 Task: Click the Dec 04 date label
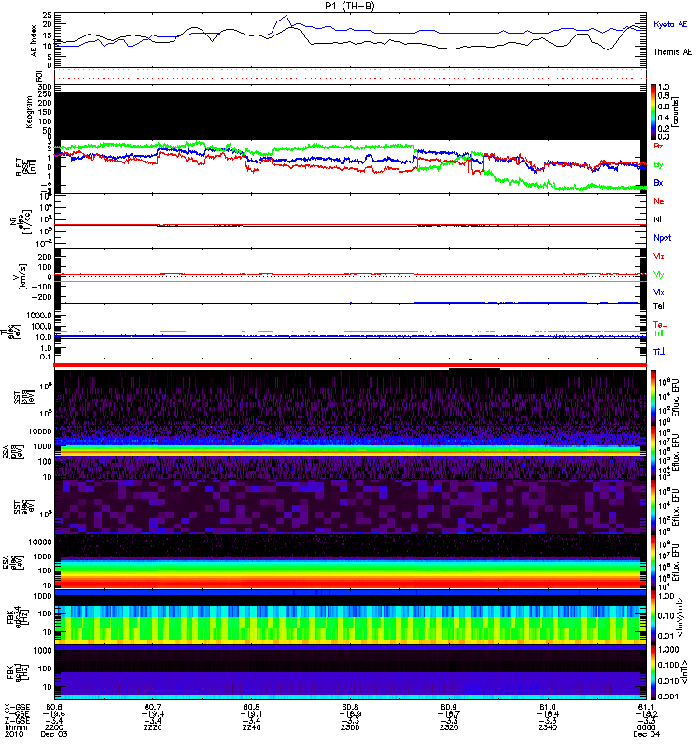click(x=646, y=734)
